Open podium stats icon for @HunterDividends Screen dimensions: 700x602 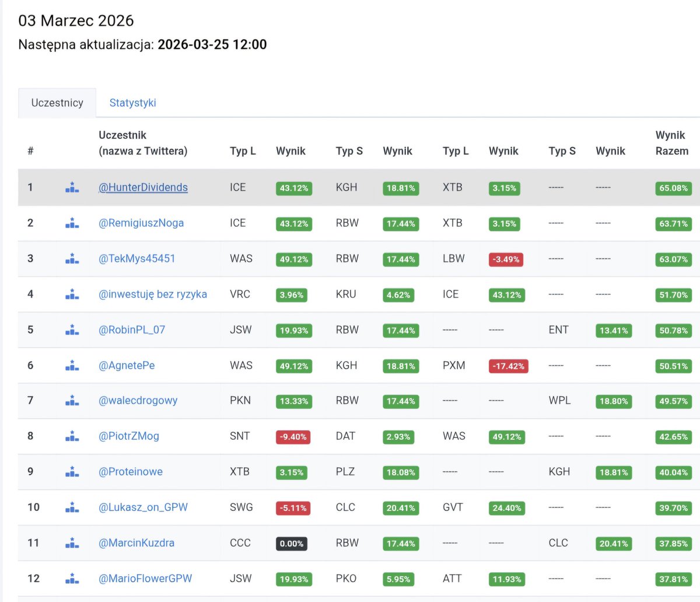pyautogui.click(x=72, y=187)
